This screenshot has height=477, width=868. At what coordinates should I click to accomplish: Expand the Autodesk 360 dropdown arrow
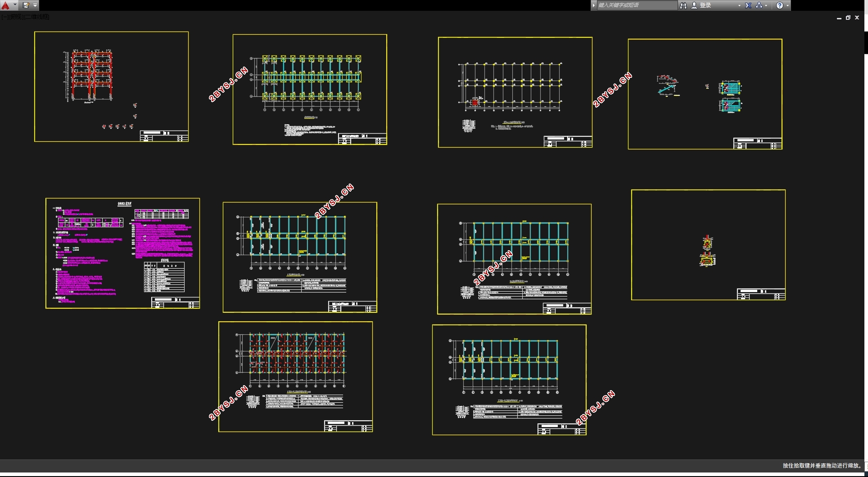[766, 5]
